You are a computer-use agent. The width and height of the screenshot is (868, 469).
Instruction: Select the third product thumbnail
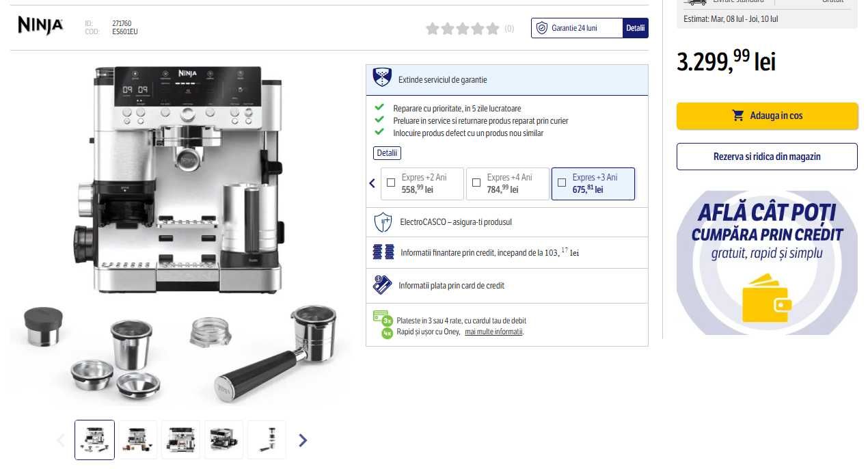click(180, 440)
